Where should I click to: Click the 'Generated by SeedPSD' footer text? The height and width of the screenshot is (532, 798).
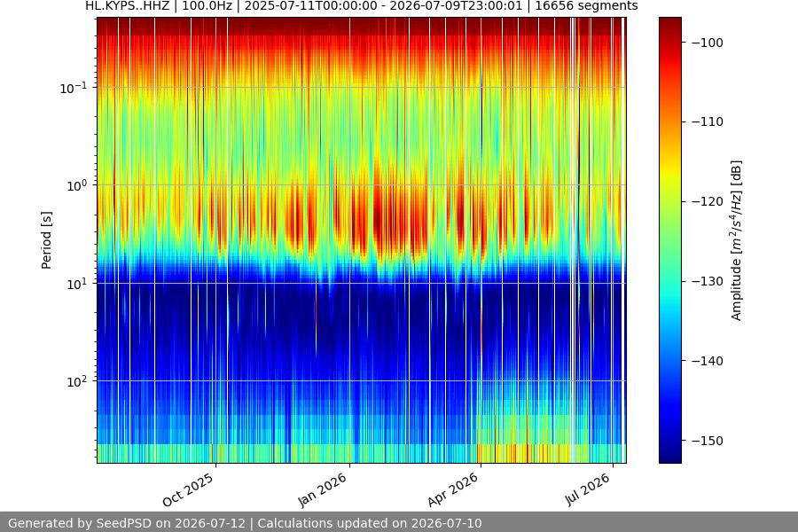click(246, 523)
